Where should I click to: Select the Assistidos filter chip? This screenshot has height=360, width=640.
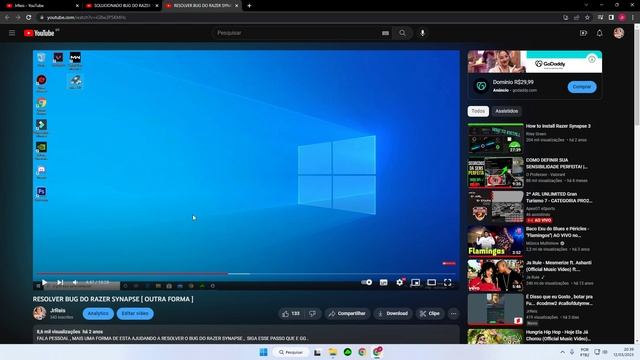point(507,111)
